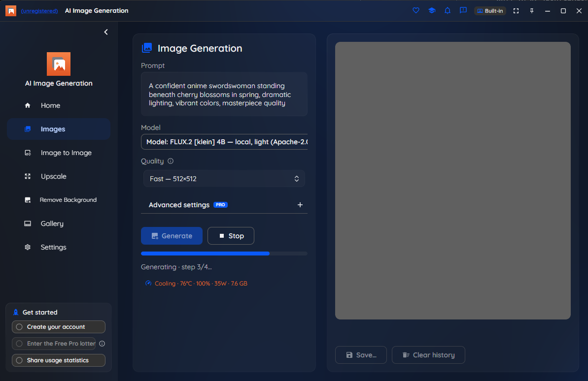This screenshot has width=588, height=381.
Task: Pin the window with pushpin icon
Action: point(532,11)
